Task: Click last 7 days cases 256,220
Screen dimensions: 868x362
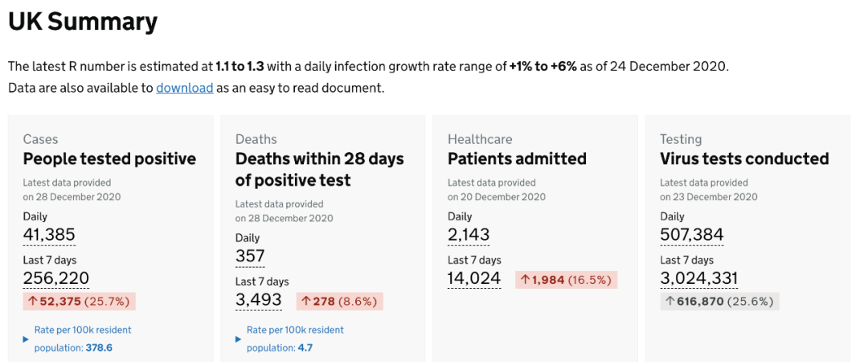Action: [55, 278]
